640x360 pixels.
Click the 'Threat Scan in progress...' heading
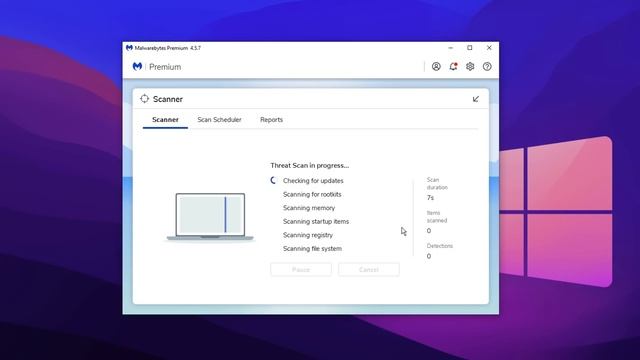click(309, 165)
